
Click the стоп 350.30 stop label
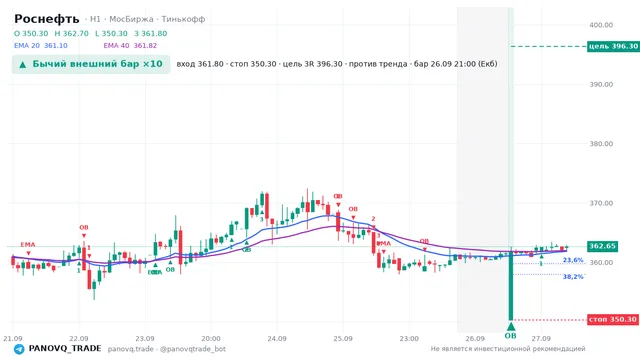(613, 319)
